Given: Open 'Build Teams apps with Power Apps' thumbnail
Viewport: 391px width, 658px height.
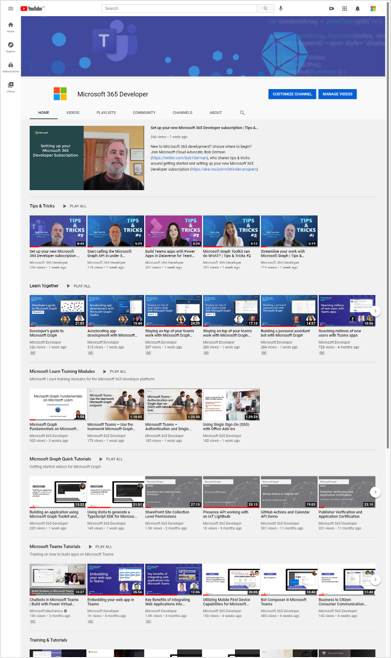Looking at the screenshot, I should (174, 231).
